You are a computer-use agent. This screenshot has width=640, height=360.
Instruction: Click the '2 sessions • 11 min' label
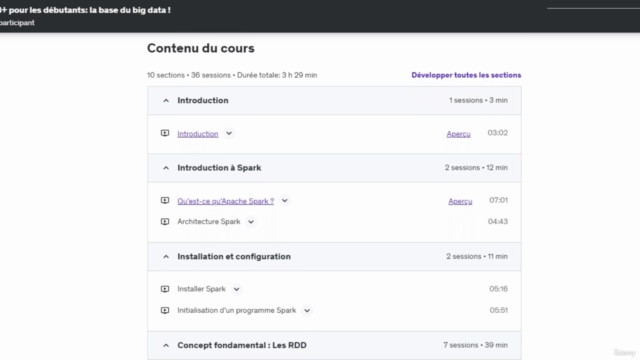pyautogui.click(x=477, y=256)
